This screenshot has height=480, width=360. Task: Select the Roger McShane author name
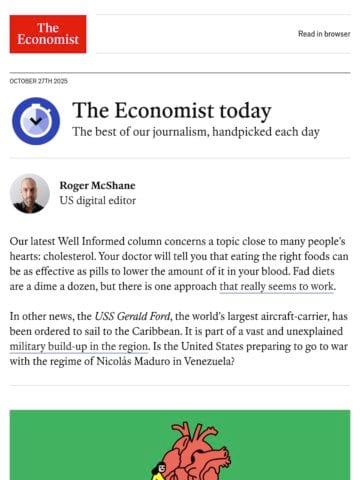[x=97, y=185]
